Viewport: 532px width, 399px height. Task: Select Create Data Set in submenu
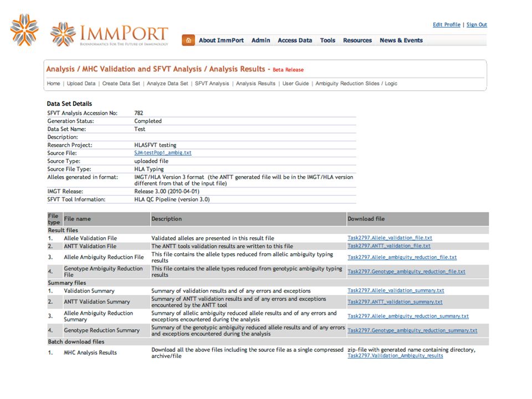[x=121, y=84]
